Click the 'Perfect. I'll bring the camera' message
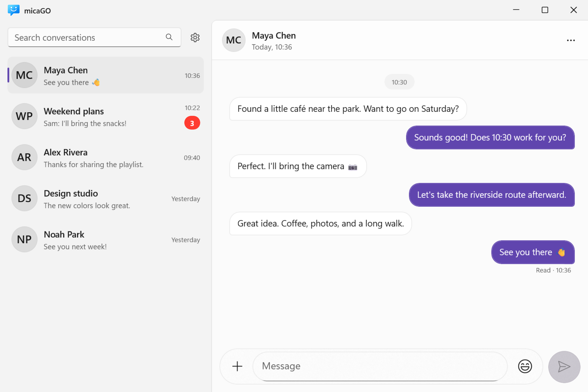Image resolution: width=588 pixels, height=392 pixels. [298, 166]
